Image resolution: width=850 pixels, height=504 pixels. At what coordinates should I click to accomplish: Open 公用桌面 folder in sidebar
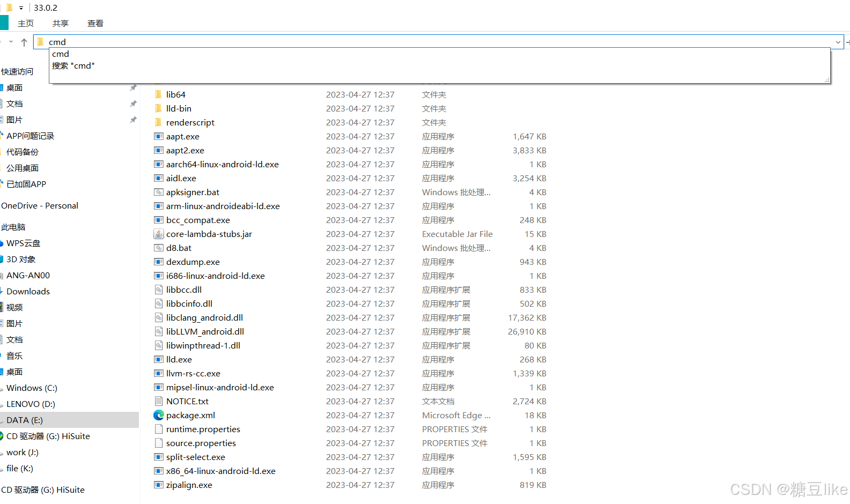23,168
